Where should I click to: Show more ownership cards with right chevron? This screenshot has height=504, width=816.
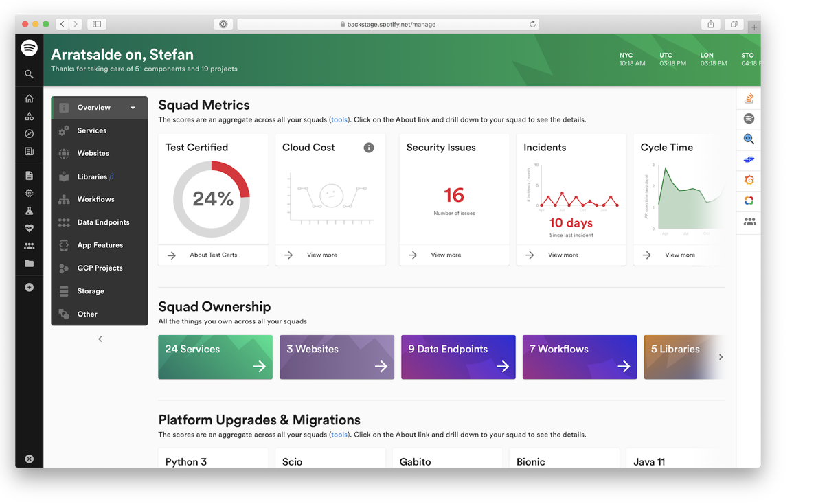coord(721,357)
